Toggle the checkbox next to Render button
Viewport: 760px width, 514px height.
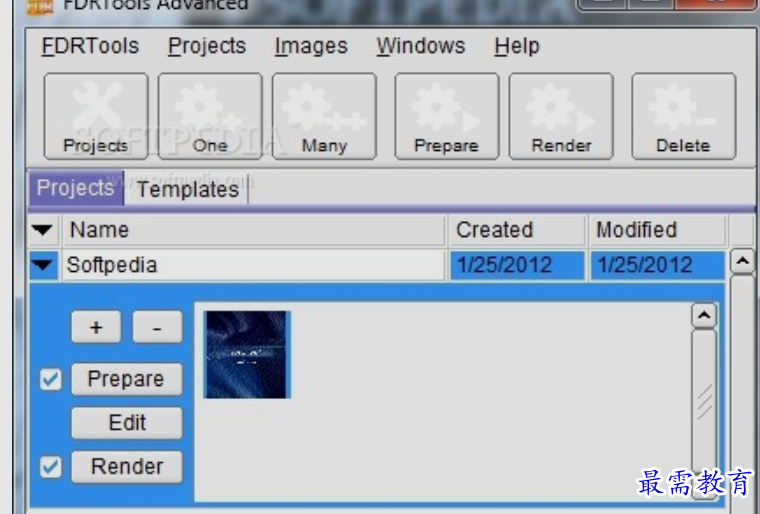point(50,466)
